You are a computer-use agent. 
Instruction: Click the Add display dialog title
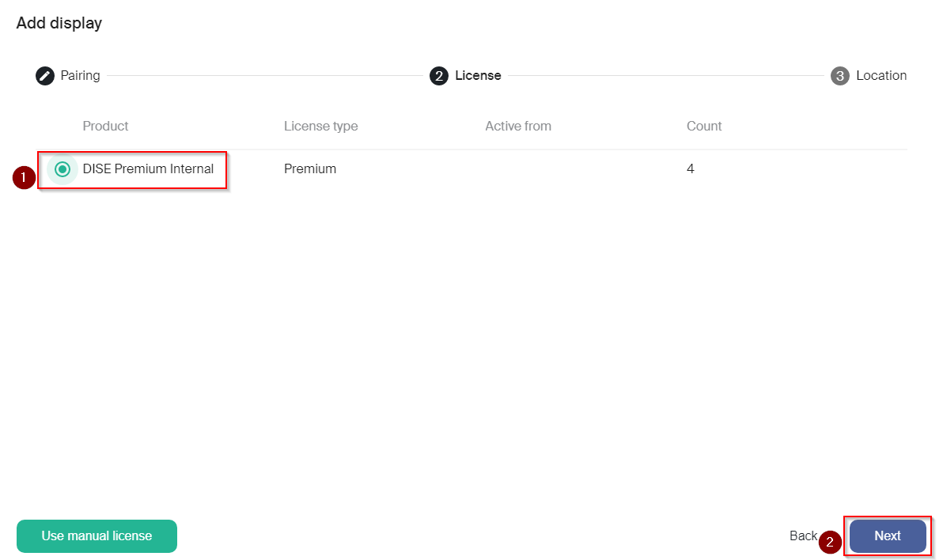click(59, 23)
